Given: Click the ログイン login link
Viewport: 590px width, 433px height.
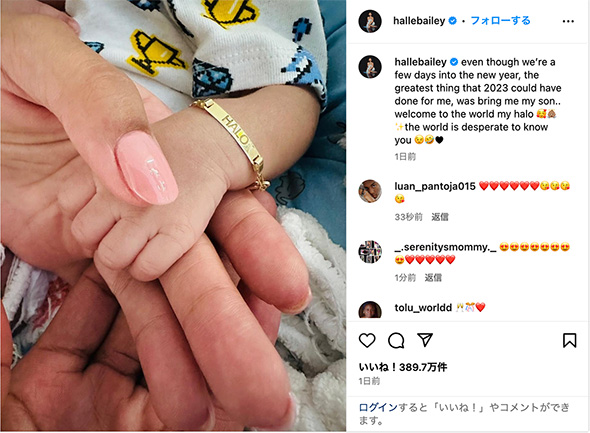Looking at the screenshot, I should point(378,407).
